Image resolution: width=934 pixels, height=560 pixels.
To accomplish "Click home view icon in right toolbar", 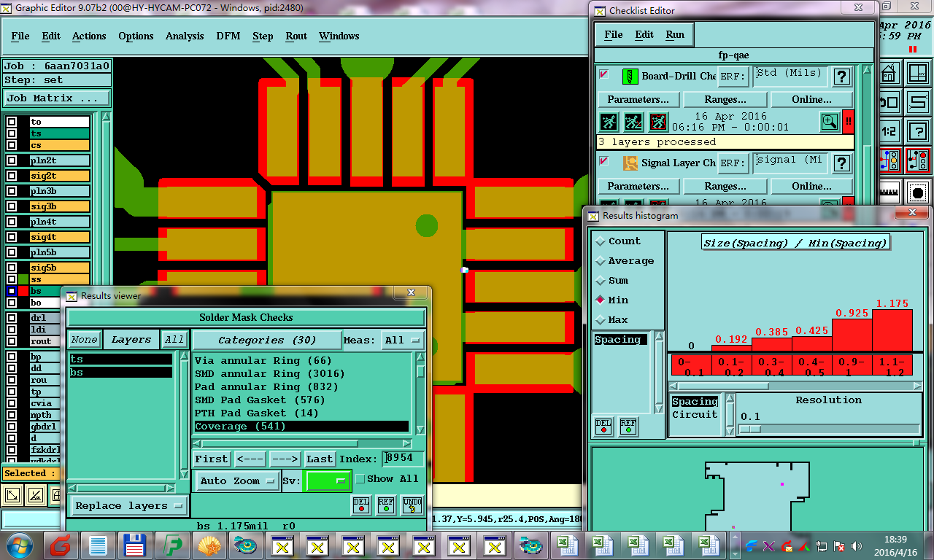I will (888, 74).
